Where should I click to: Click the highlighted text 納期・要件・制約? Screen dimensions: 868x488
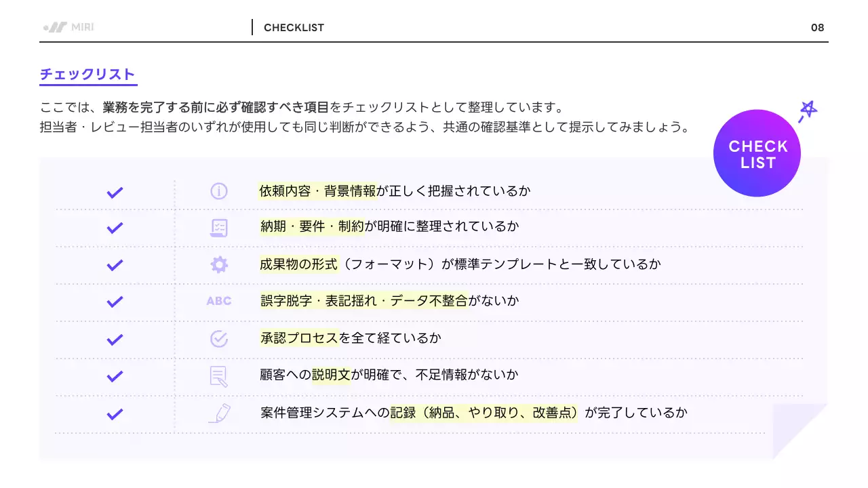pyautogui.click(x=313, y=228)
